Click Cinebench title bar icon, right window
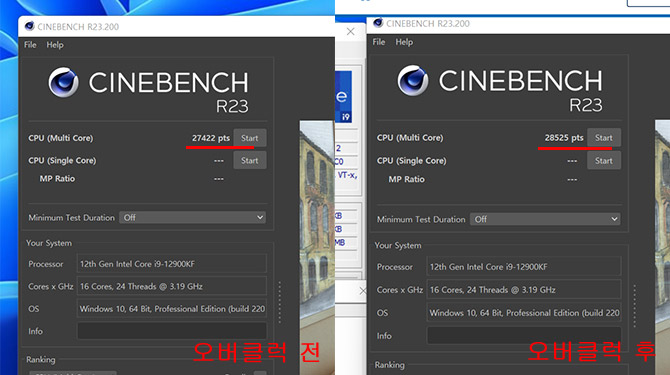The width and height of the screenshot is (670, 375). click(378, 23)
